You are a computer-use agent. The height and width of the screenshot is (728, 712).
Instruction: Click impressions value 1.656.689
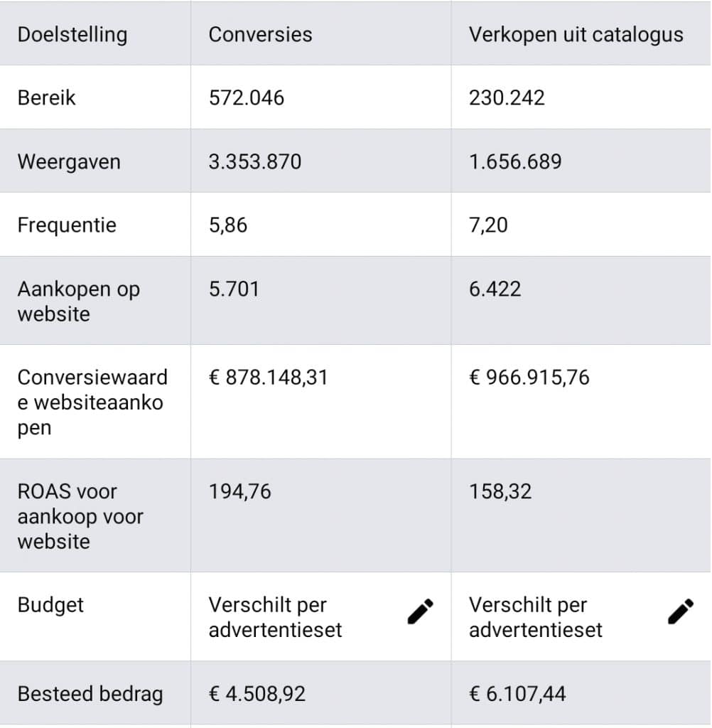coord(515,161)
